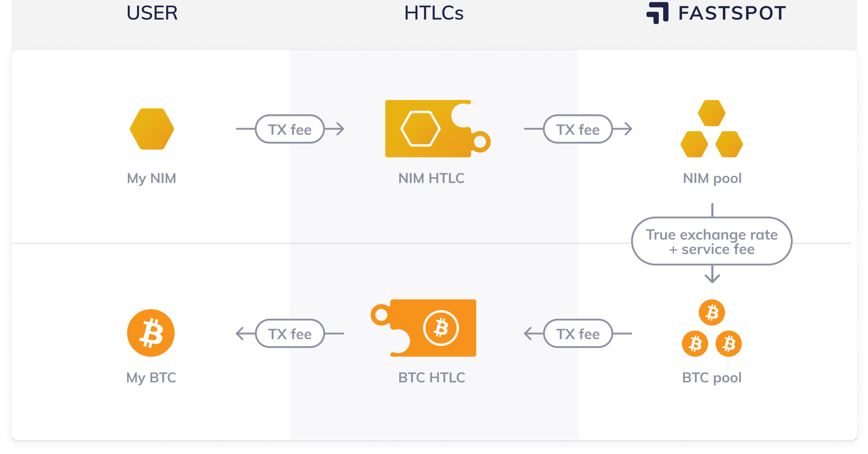Click the My NIM label
The width and height of the screenshot is (868, 454).
pyautogui.click(x=151, y=178)
